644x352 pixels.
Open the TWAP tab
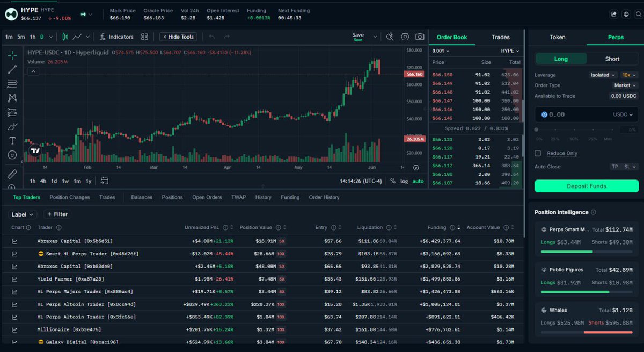coord(238,197)
